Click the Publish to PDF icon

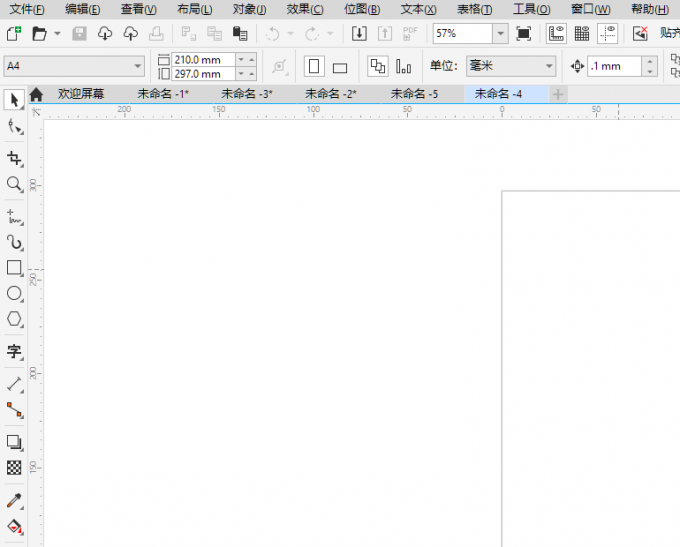pyautogui.click(x=410, y=33)
